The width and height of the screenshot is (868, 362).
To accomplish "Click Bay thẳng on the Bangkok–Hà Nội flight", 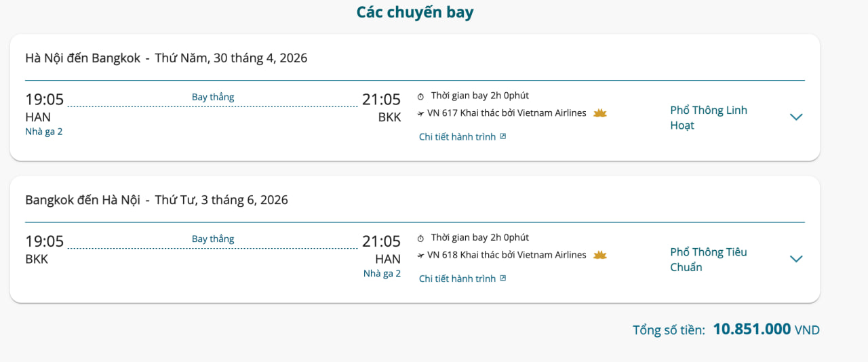I will coord(213,239).
